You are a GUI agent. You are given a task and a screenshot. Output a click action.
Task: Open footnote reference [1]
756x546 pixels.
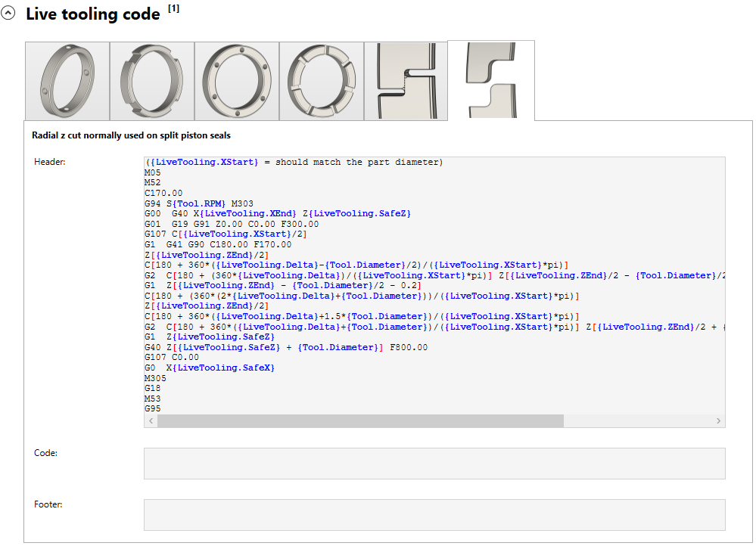click(x=173, y=8)
